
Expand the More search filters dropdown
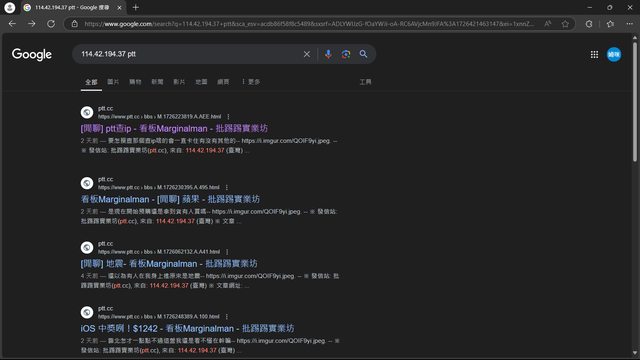(x=251, y=82)
